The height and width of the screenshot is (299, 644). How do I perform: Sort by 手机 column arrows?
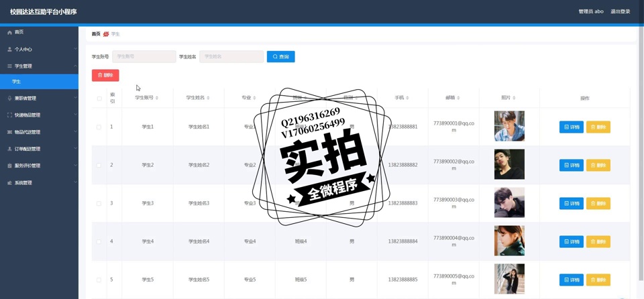[x=408, y=98]
